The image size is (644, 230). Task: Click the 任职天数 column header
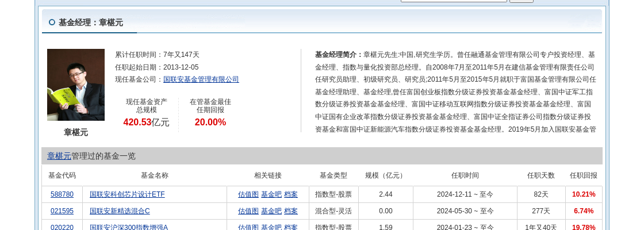coord(541,175)
